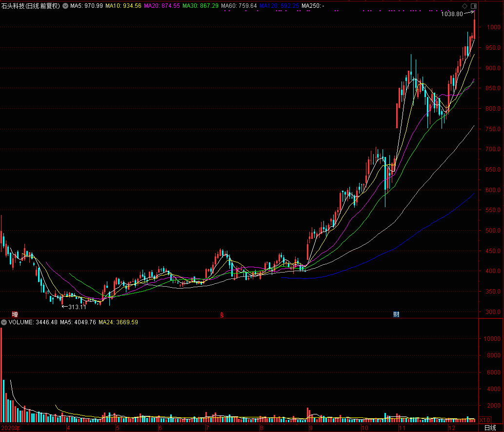This screenshot has height=432, width=504.
Task: Click the 2020年 label on time axis
Action: (x=10, y=428)
